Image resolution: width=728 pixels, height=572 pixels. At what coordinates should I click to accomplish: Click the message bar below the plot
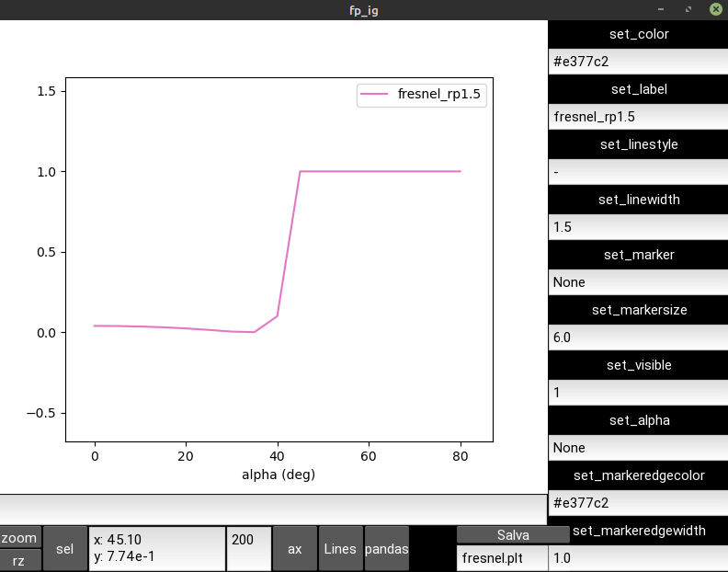click(274, 509)
